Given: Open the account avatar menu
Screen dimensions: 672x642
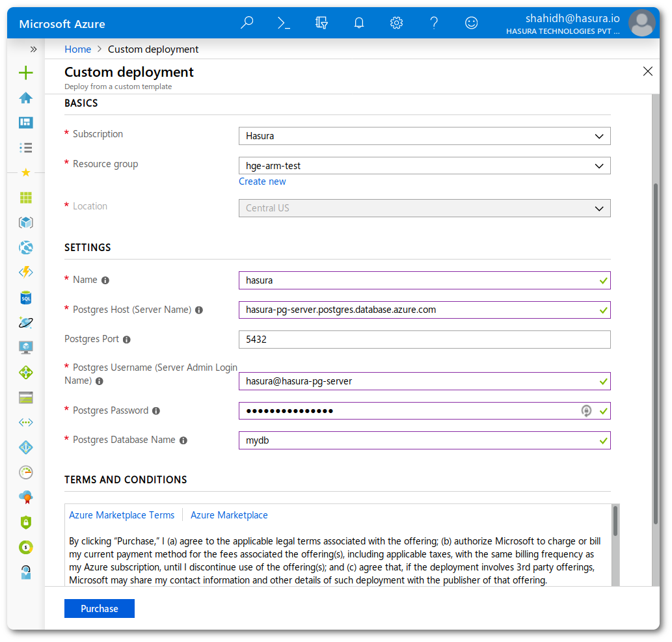Looking at the screenshot, I should 641,23.
